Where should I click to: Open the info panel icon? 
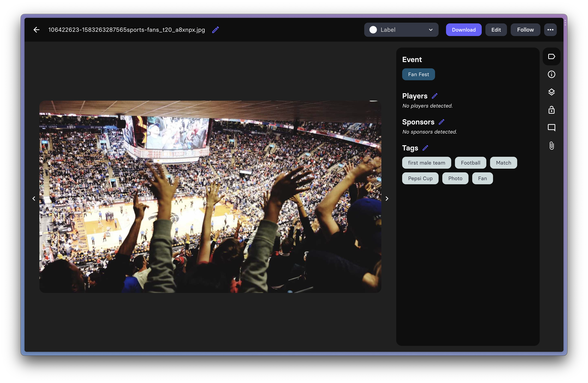click(x=551, y=74)
